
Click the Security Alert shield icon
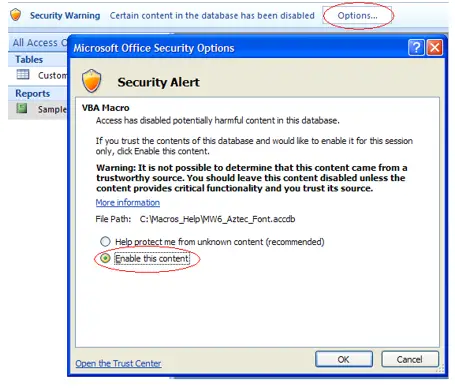[91, 81]
